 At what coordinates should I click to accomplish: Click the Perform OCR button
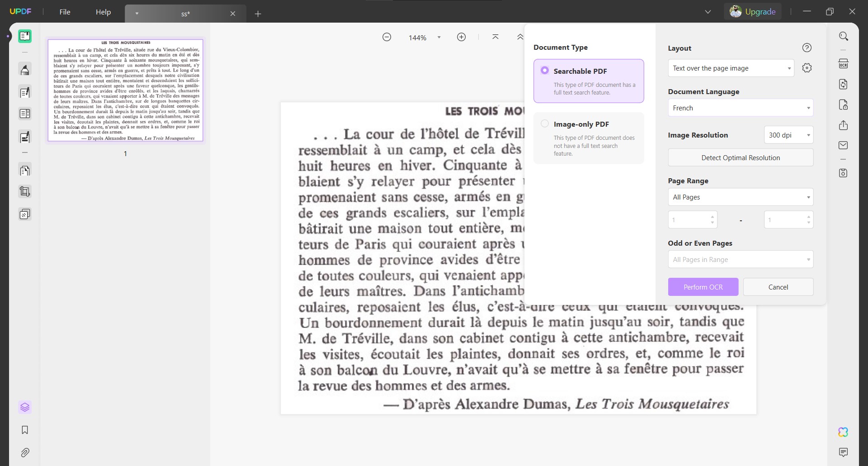703,287
